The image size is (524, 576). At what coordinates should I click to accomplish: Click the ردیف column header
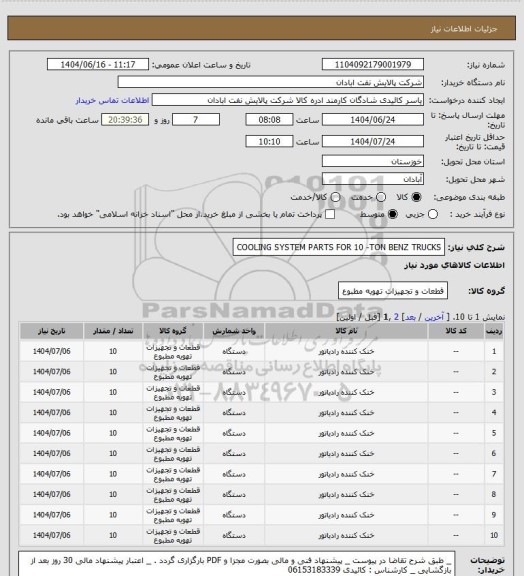pyautogui.click(x=494, y=331)
